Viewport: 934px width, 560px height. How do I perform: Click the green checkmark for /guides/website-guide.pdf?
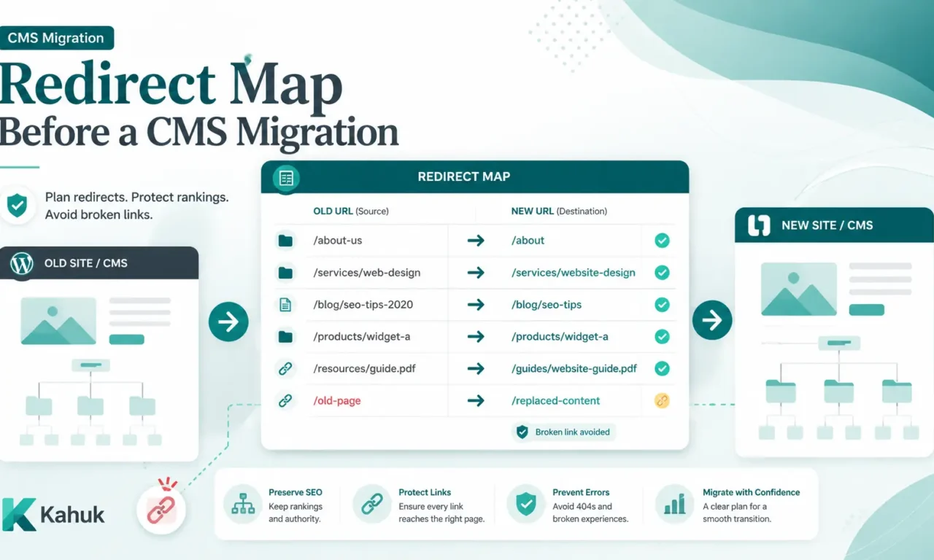click(x=662, y=369)
